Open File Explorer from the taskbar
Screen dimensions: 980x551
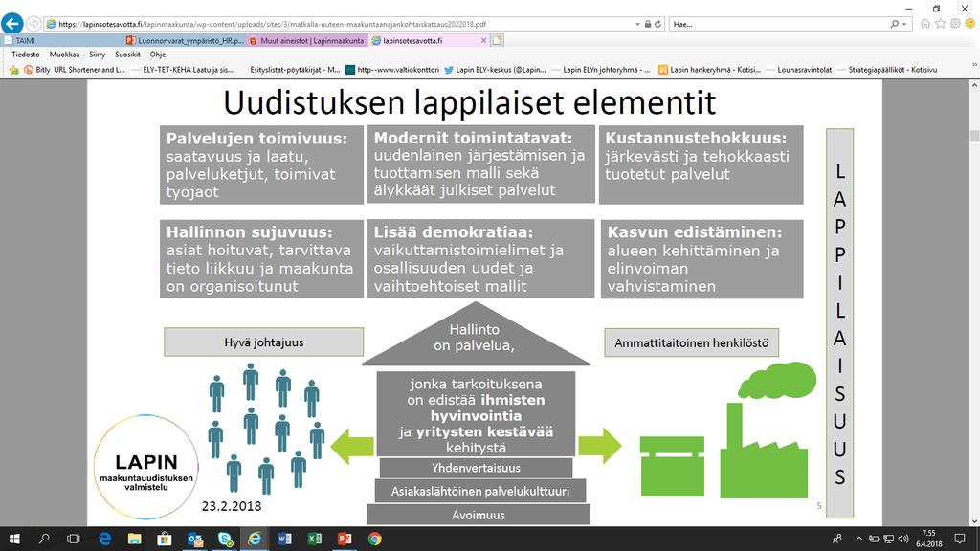[x=134, y=539]
